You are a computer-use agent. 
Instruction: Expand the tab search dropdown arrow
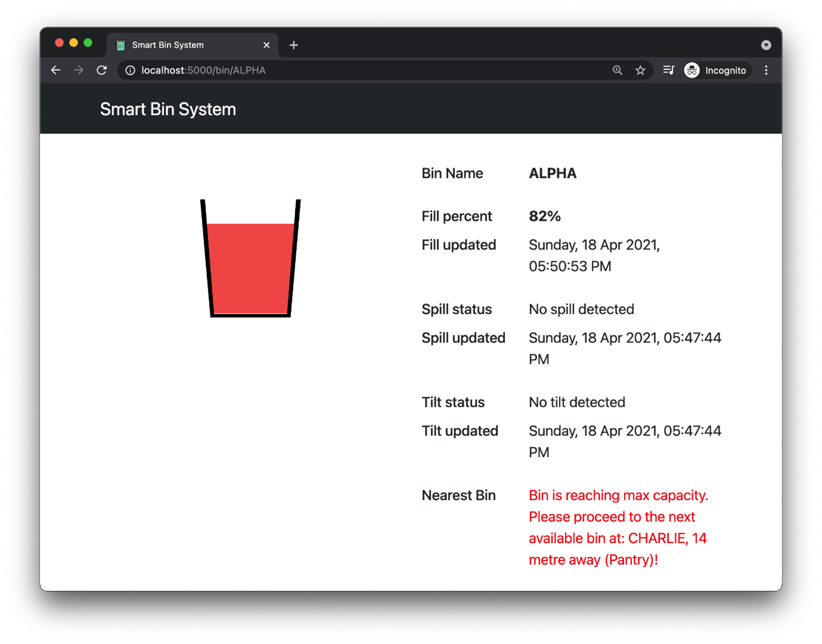766,45
